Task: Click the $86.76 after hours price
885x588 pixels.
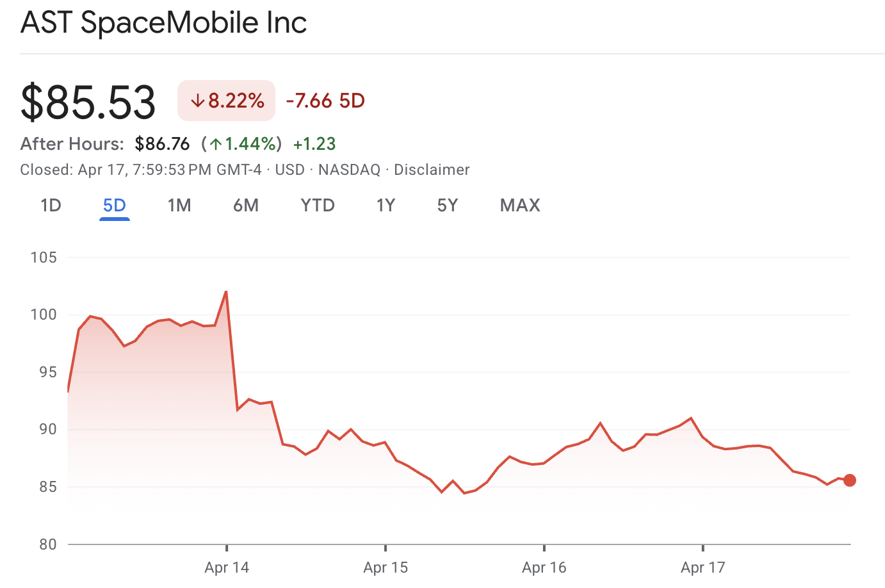Action: tap(163, 144)
